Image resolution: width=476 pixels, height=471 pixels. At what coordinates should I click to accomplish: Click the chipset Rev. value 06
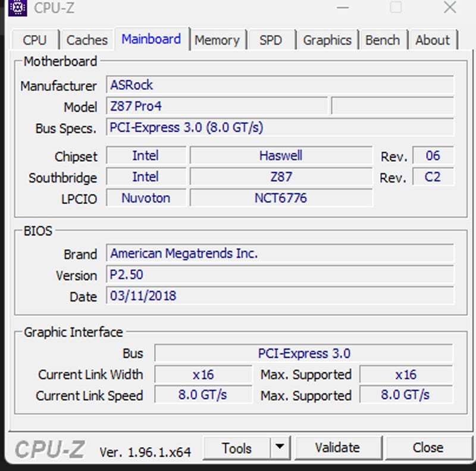[x=433, y=155]
